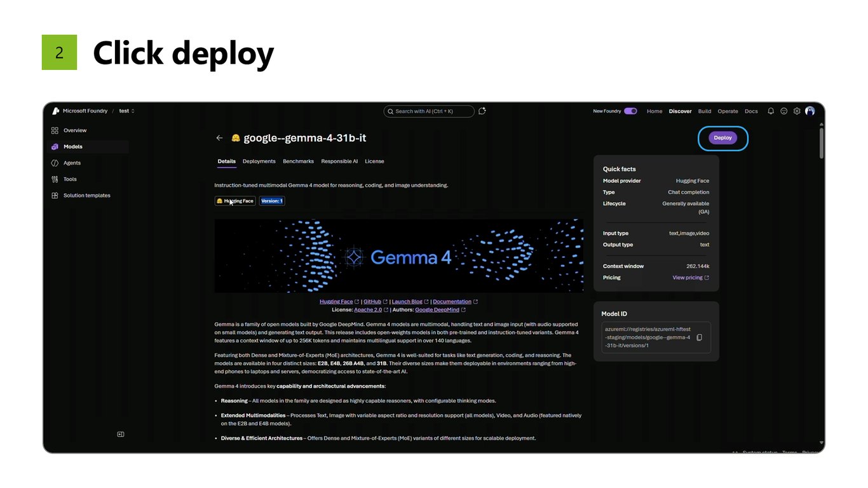Click the Microsoft Foundry logo icon
Image resolution: width=868 pixels, height=488 pixels.
tap(56, 111)
